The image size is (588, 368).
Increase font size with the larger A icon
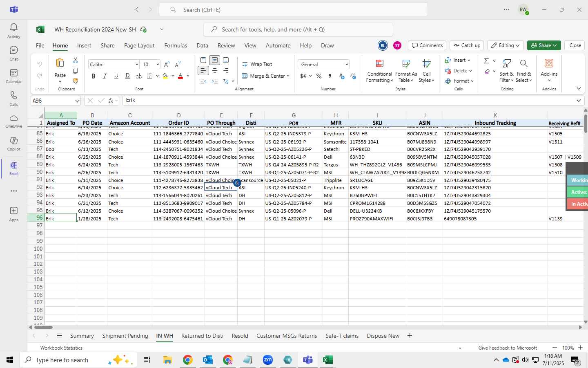(167, 65)
